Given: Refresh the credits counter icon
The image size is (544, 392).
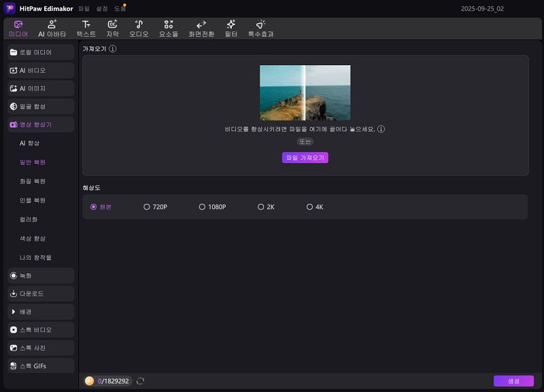Looking at the screenshot, I should (140, 381).
